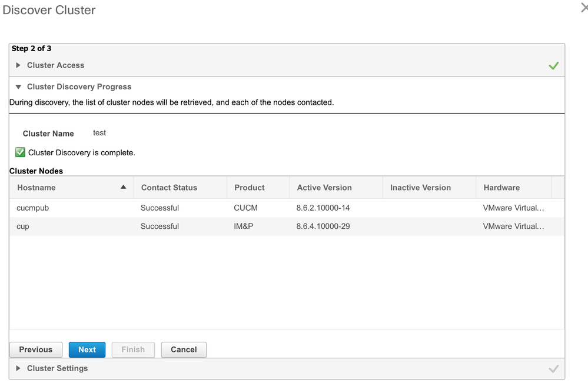Screen dimensions: 588x383
Task: Click the gray checkmark beside Cluster Settings
Action: pos(553,369)
